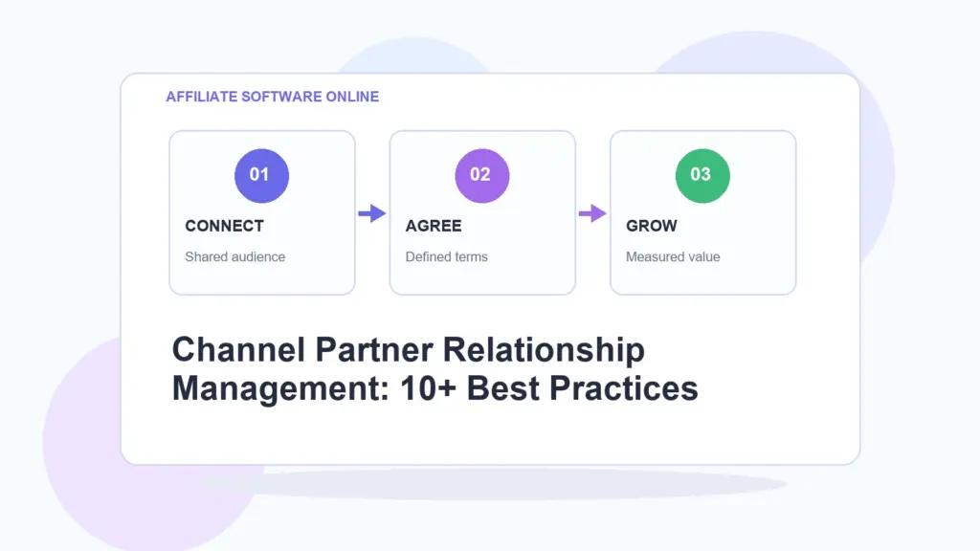The width and height of the screenshot is (980, 551).
Task: Select the AFFILIATE SOFTWARE ONLINE label
Action: 273,97
